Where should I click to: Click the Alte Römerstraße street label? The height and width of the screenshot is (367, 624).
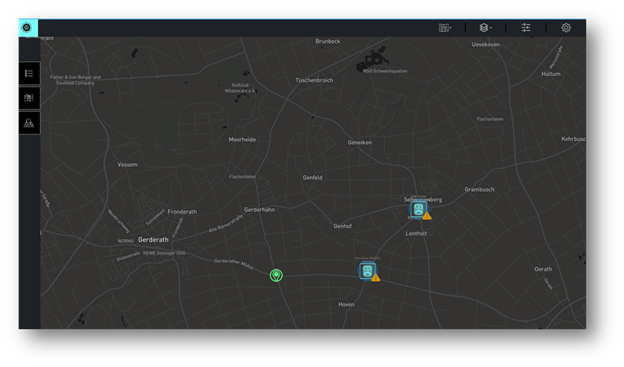[x=226, y=224]
